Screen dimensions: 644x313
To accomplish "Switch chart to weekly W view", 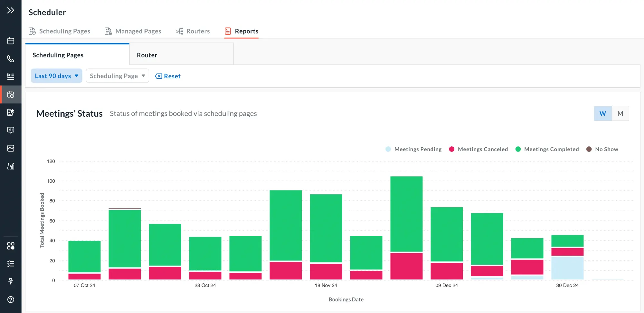I will point(603,113).
